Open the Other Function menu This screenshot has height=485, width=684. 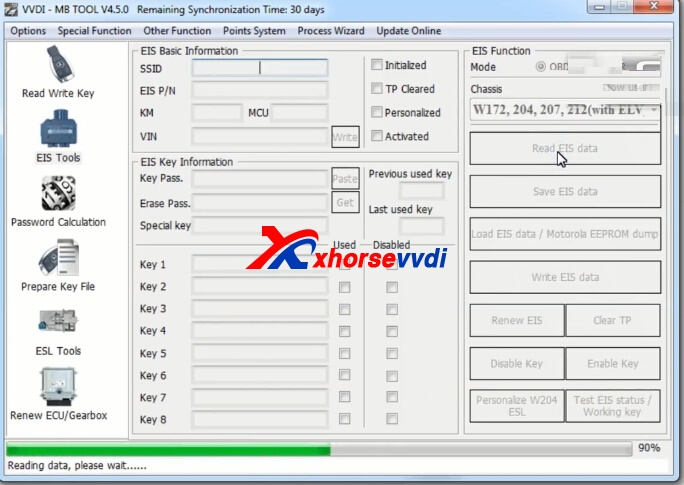(x=177, y=31)
